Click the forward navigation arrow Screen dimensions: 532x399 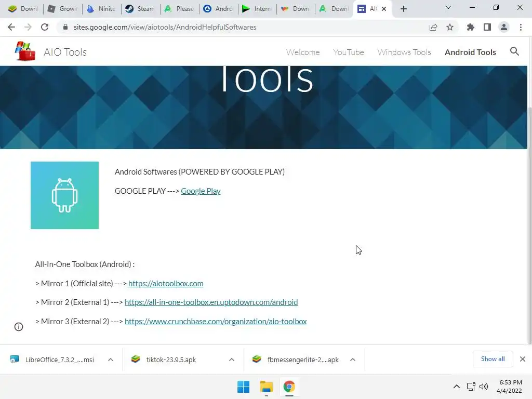click(x=28, y=27)
